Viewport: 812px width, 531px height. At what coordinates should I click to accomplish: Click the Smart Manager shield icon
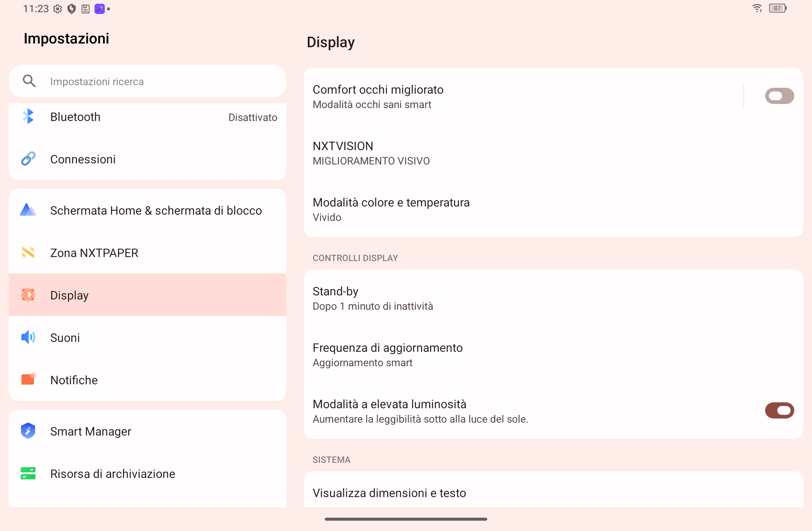coord(28,431)
